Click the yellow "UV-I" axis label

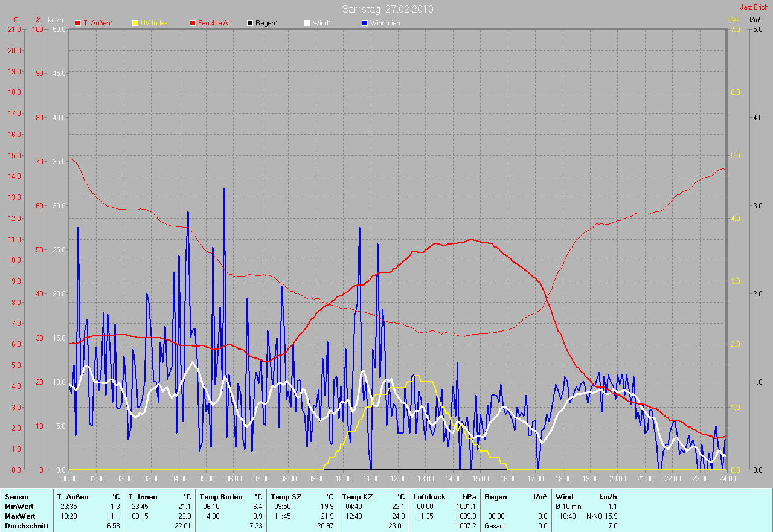pos(734,19)
